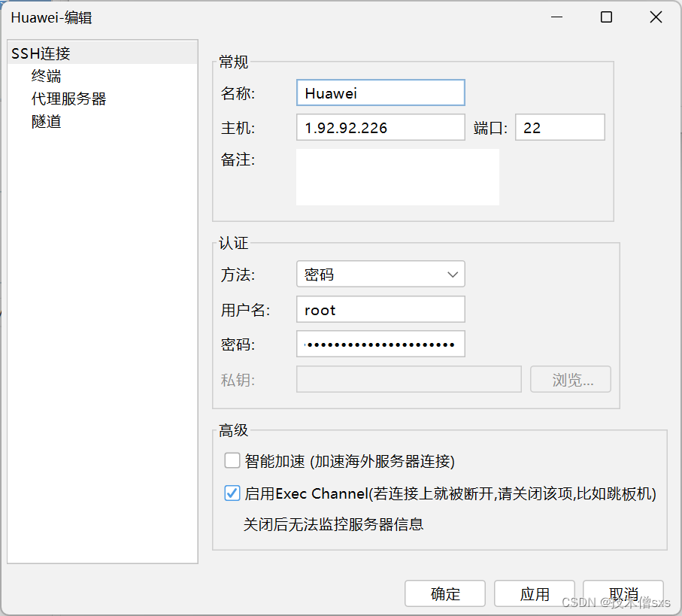Open the 终端 settings page
682x616 pixels.
pyautogui.click(x=46, y=76)
